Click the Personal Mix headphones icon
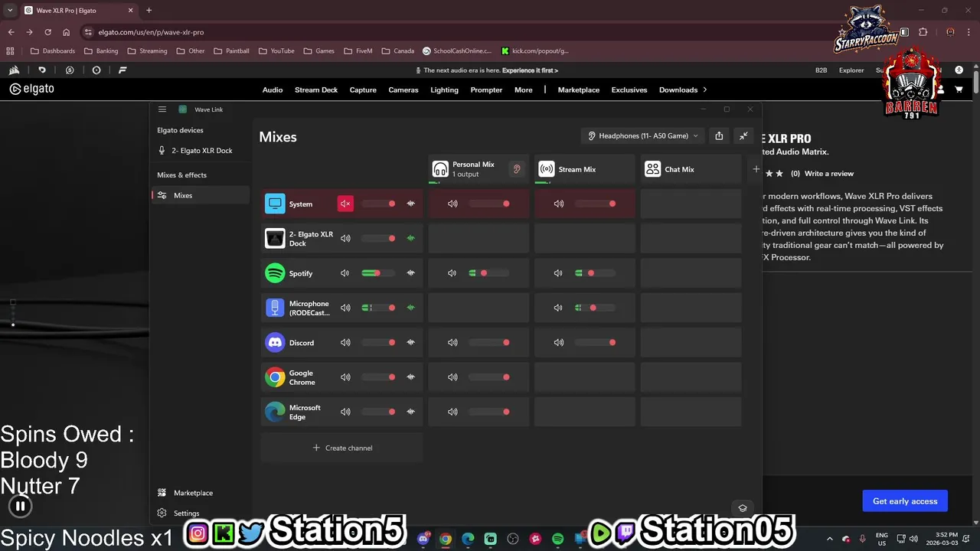 tap(440, 169)
